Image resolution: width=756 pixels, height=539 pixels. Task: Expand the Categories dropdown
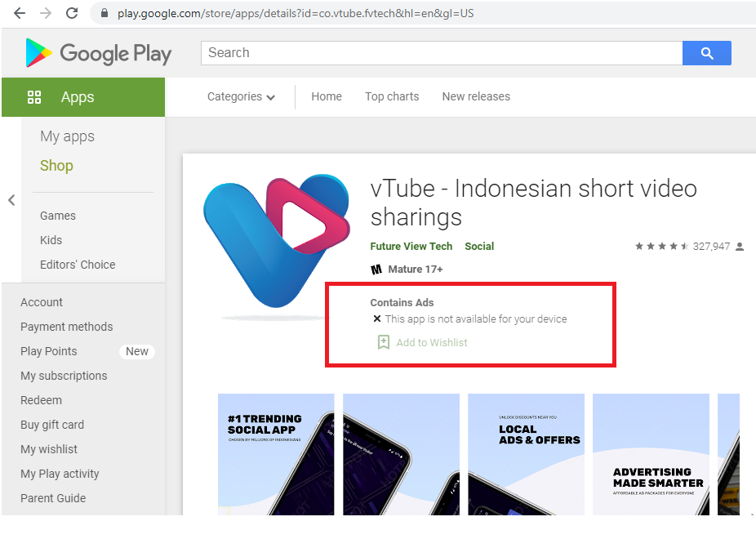(241, 97)
